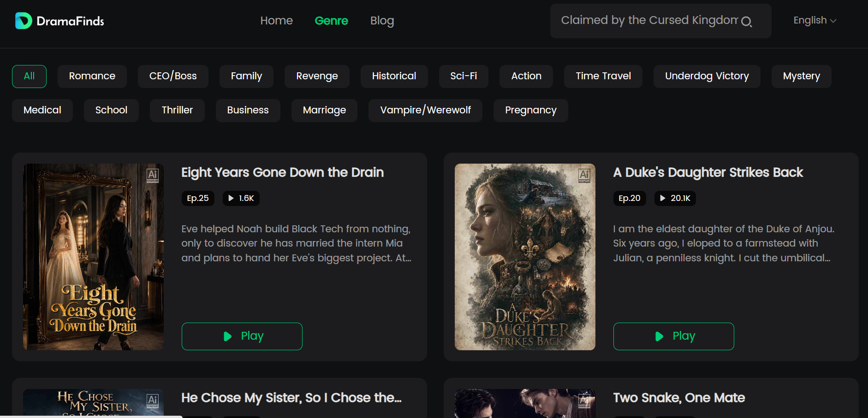Image resolution: width=868 pixels, height=418 pixels.
Task: Filter by Sci-Fi genre
Action: [x=464, y=76]
